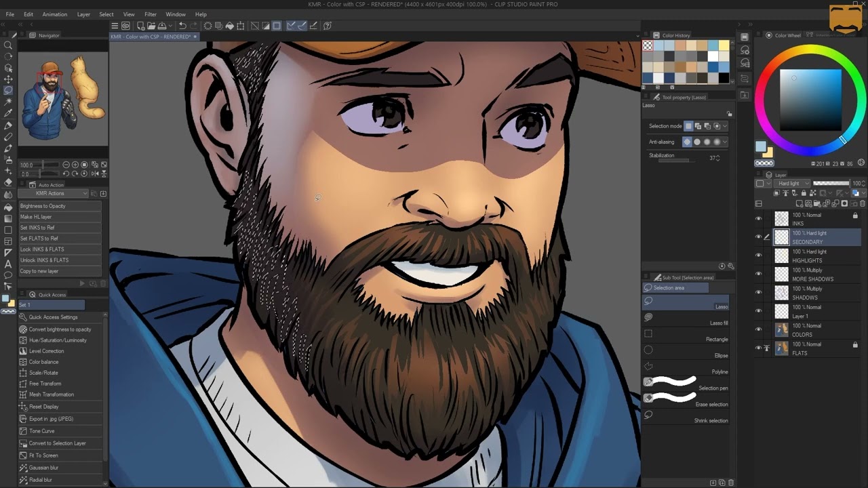The image size is (868, 488).
Task: Open the Hard light blending mode dropdown
Action: pos(793,184)
